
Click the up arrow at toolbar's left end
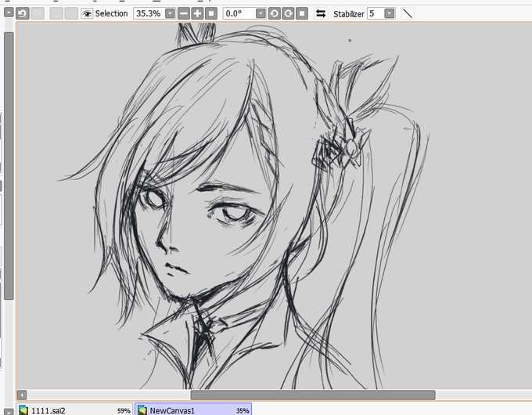click(x=9, y=13)
